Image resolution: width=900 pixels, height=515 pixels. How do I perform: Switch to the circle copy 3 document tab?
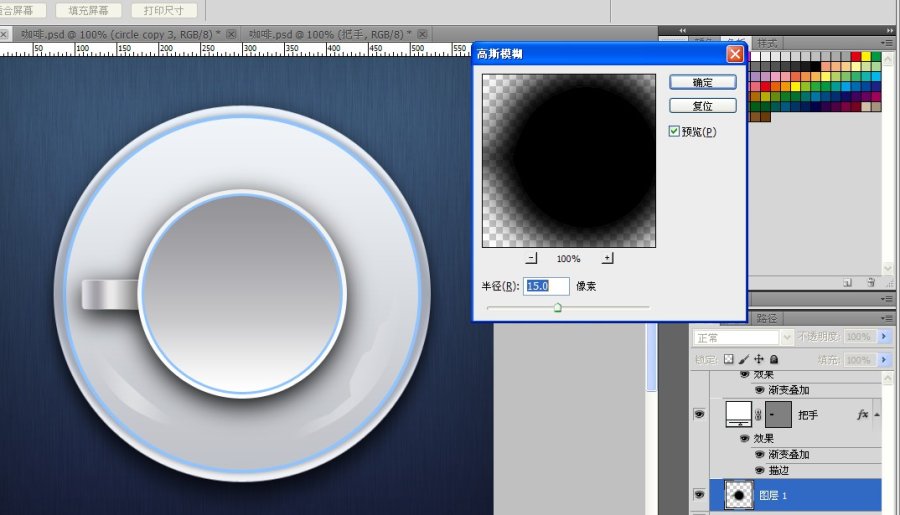[x=121, y=34]
